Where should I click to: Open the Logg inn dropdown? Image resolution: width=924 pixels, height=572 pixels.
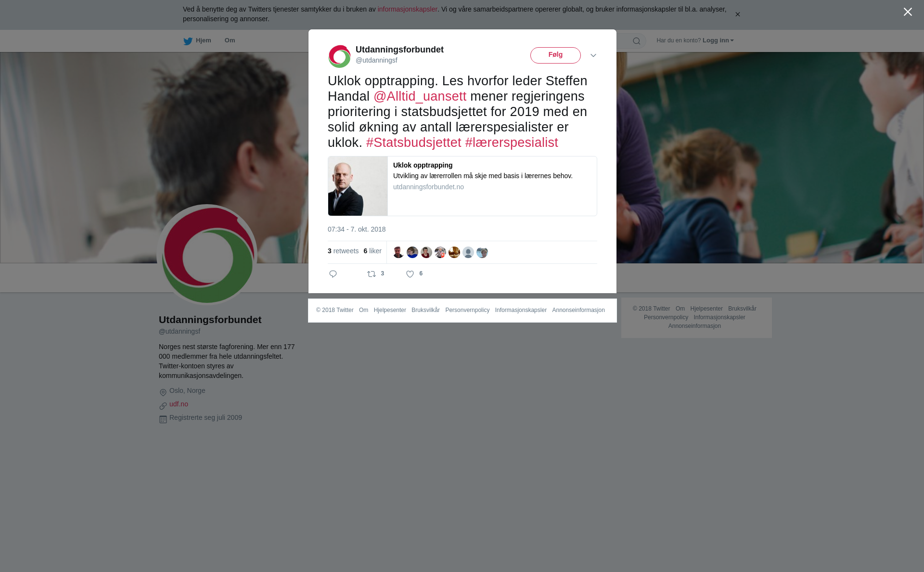718,40
